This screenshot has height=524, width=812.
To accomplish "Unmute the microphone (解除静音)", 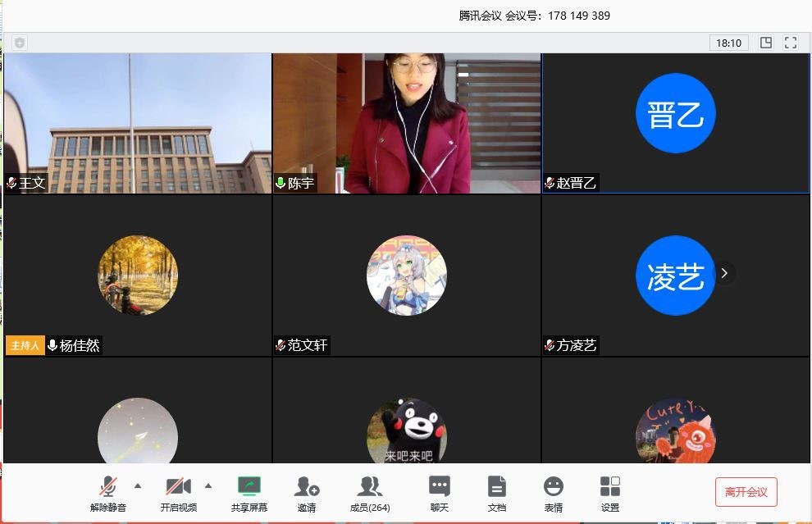I will (108, 492).
